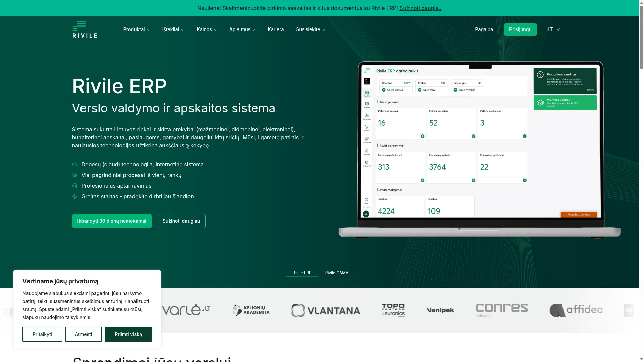Reject cookies with Atmesti
Image resolution: width=644 pixels, height=362 pixels.
[84, 334]
